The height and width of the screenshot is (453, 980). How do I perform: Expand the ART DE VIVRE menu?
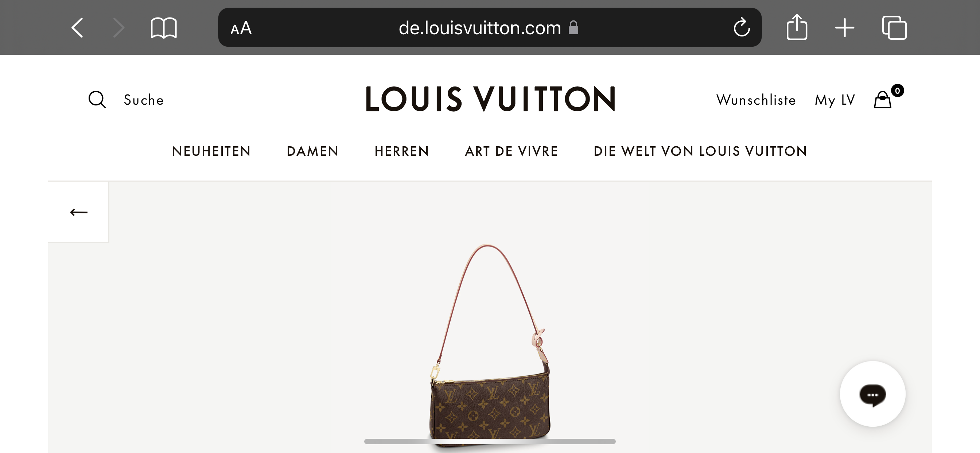(x=511, y=151)
